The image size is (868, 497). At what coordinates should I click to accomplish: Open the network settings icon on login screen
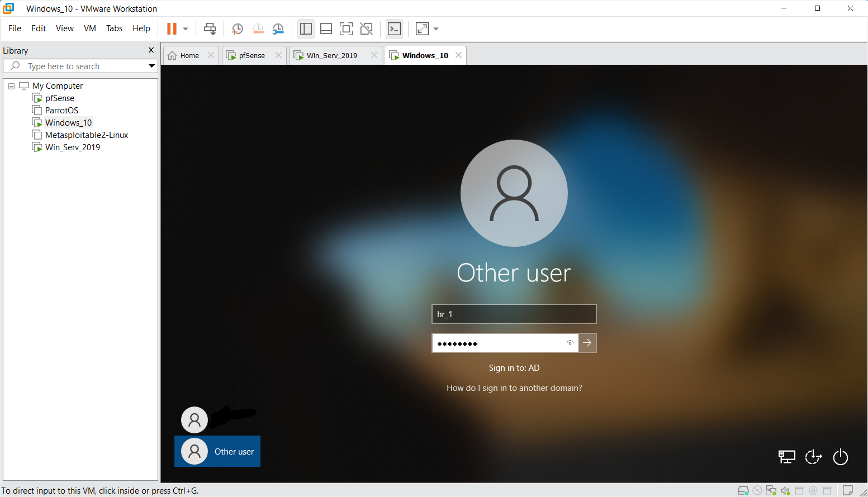787,457
